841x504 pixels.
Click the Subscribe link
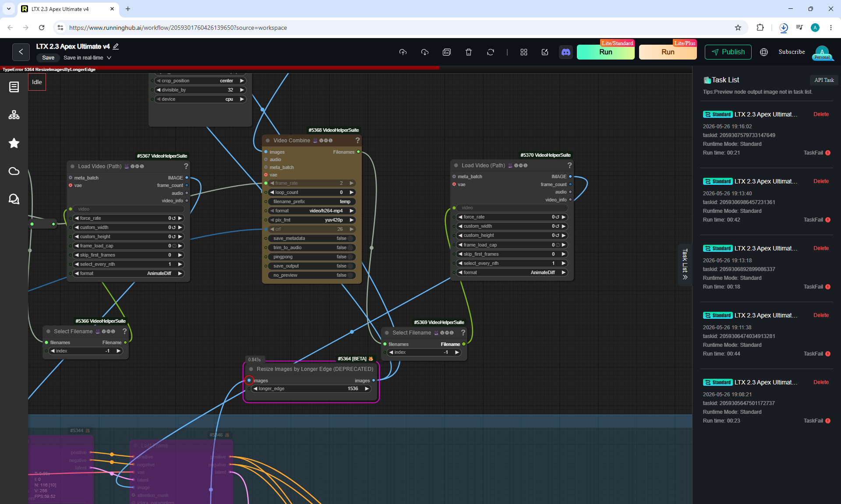point(792,52)
